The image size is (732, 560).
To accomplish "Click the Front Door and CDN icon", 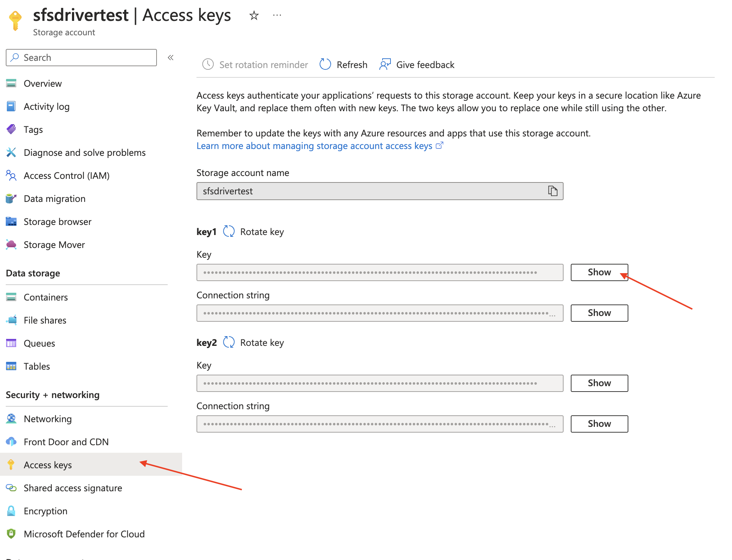I will coord(11,442).
